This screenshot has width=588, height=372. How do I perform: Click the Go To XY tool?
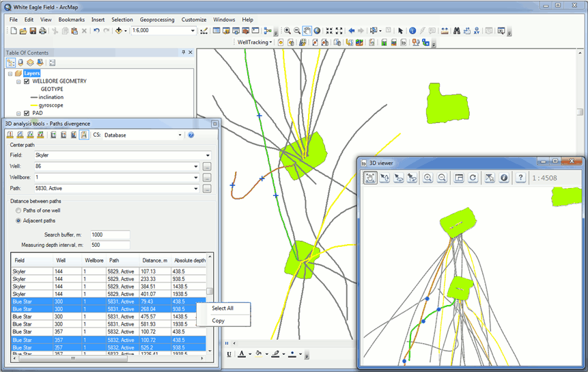click(x=477, y=31)
